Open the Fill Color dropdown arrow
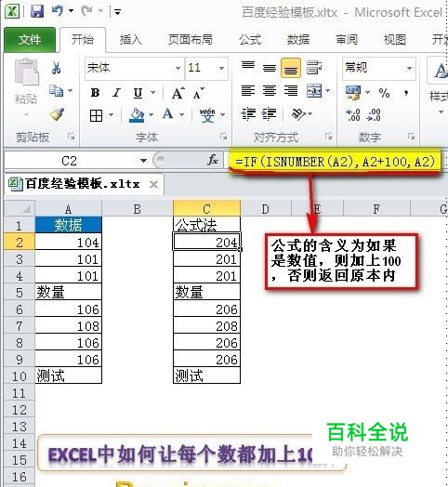Screen dimensions: 448x487 152,115
